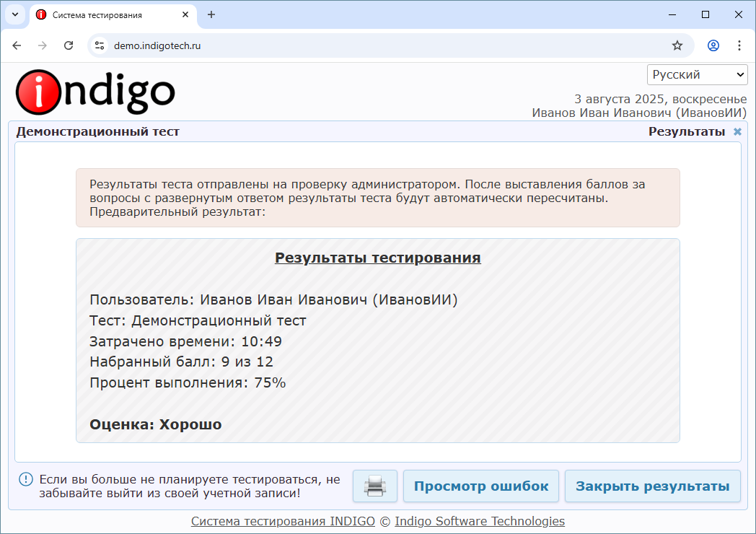Click Демонстрационный тест panel title
The width and height of the screenshot is (756, 534).
point(98,131)
